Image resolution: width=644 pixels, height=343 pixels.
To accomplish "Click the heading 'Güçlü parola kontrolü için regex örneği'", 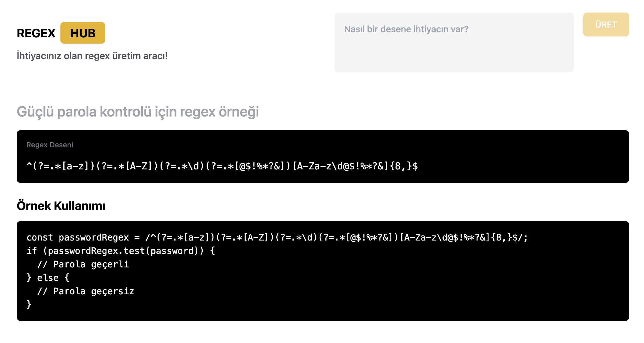I will click(x=138, y=112).
